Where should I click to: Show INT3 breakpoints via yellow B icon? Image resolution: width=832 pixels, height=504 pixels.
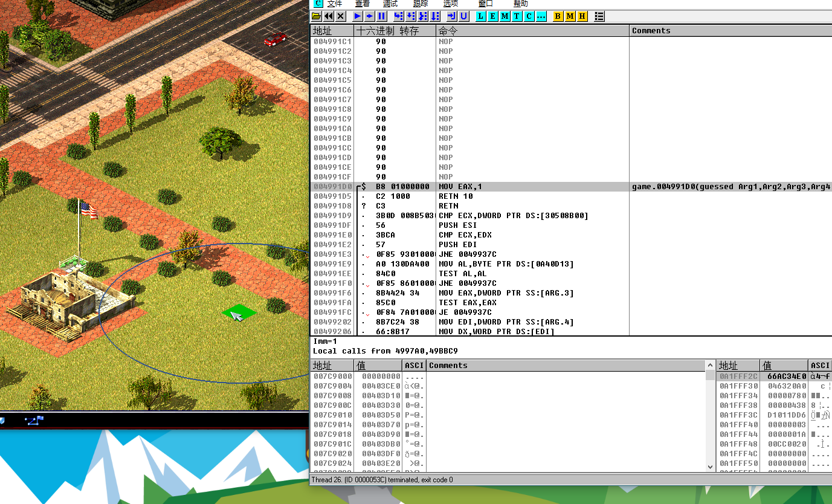point(558,16)
